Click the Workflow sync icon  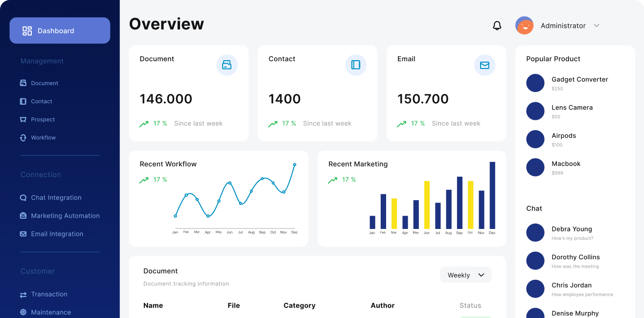coord(23,137)
